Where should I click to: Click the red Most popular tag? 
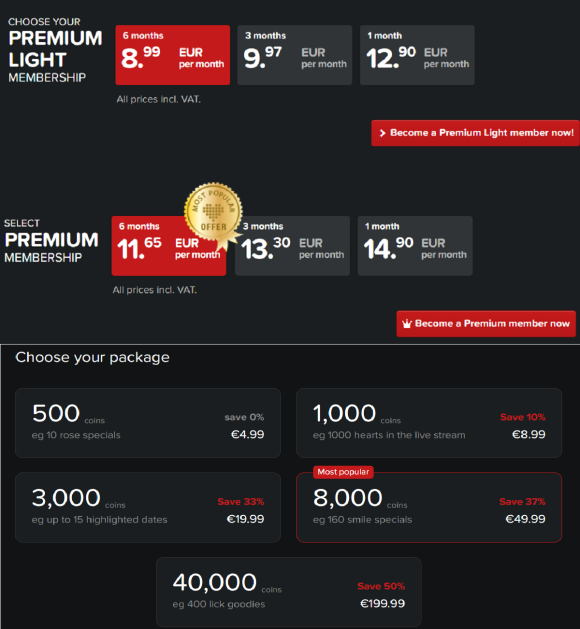(343, 472)
